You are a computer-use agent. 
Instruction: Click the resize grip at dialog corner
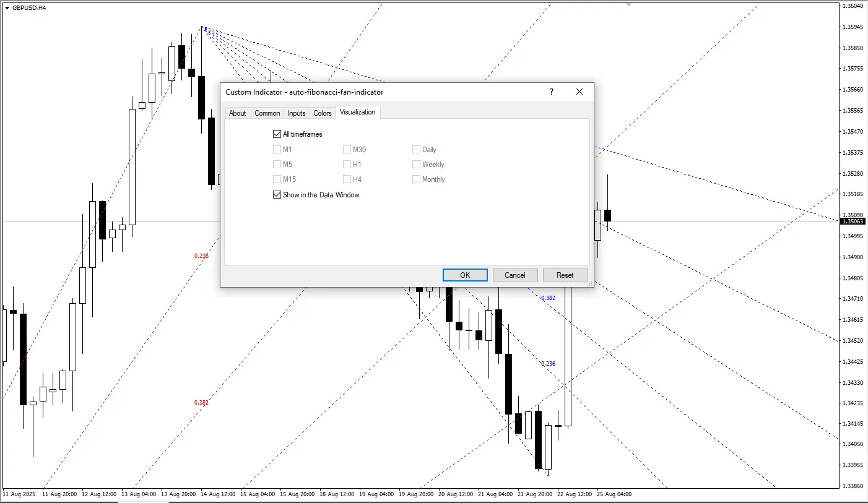[x=589, y=283]
